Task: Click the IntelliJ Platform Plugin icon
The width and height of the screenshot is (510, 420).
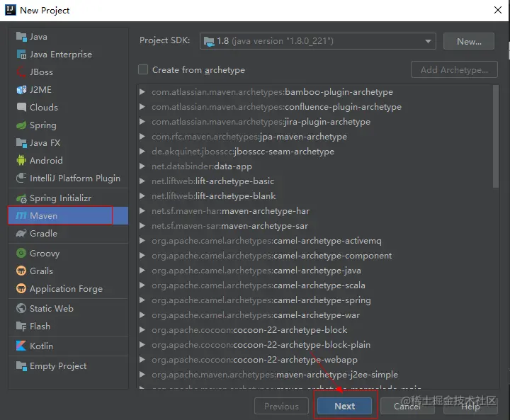Action: (x=21, y=178)
